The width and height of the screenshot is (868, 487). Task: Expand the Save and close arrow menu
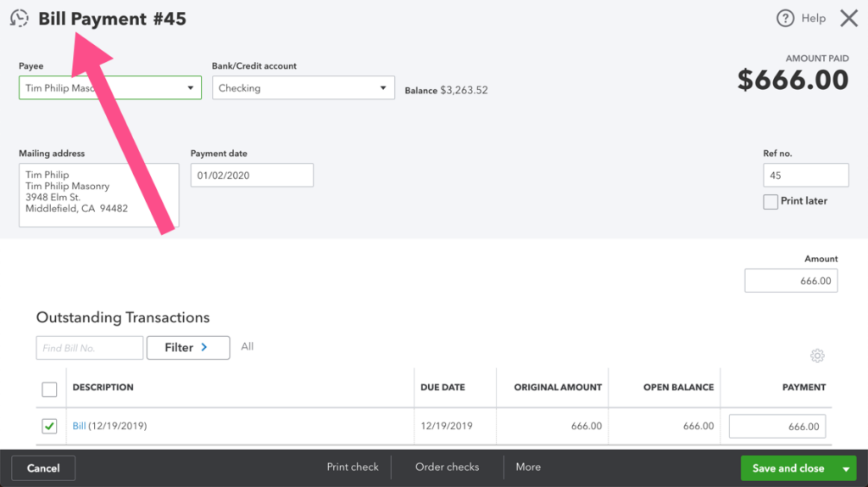pos(846,468)
